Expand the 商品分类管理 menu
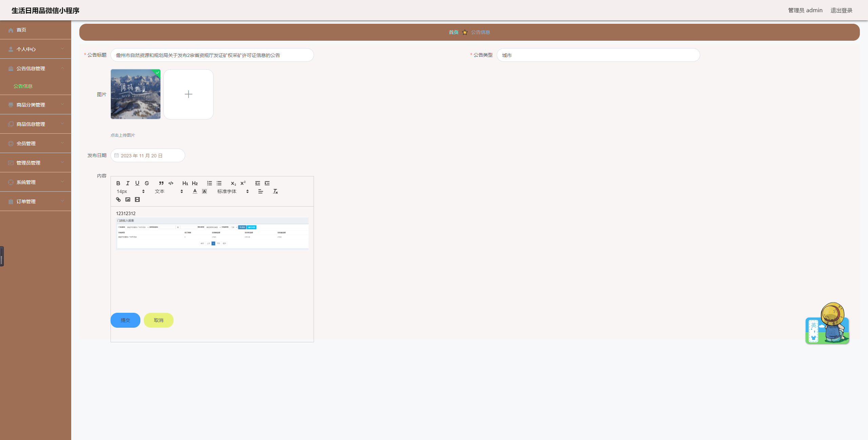 (x=36, y=105)
